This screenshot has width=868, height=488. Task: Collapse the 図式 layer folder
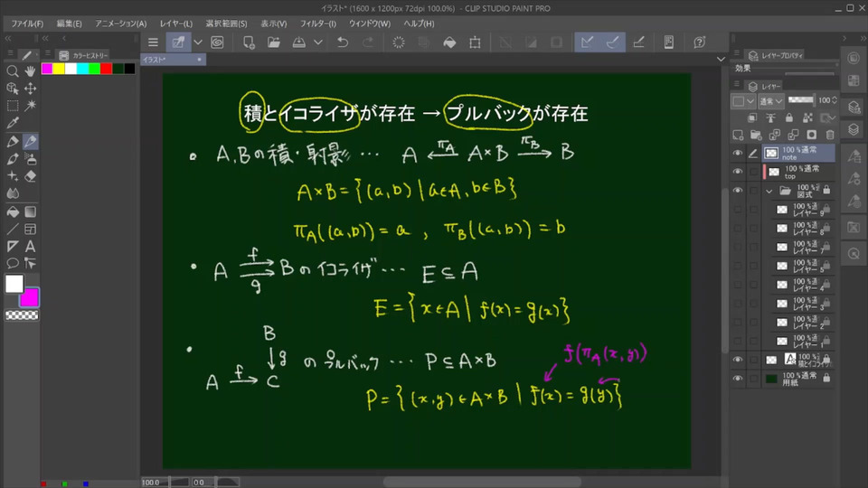coord(769,192)
